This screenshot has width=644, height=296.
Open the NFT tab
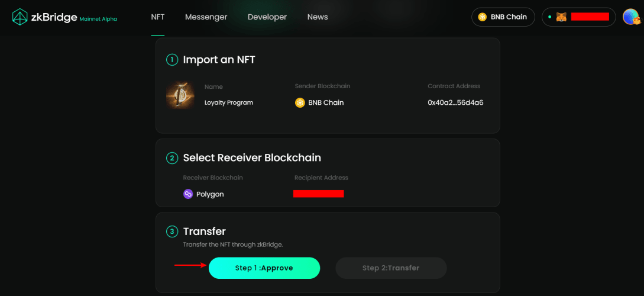point(158,17)
